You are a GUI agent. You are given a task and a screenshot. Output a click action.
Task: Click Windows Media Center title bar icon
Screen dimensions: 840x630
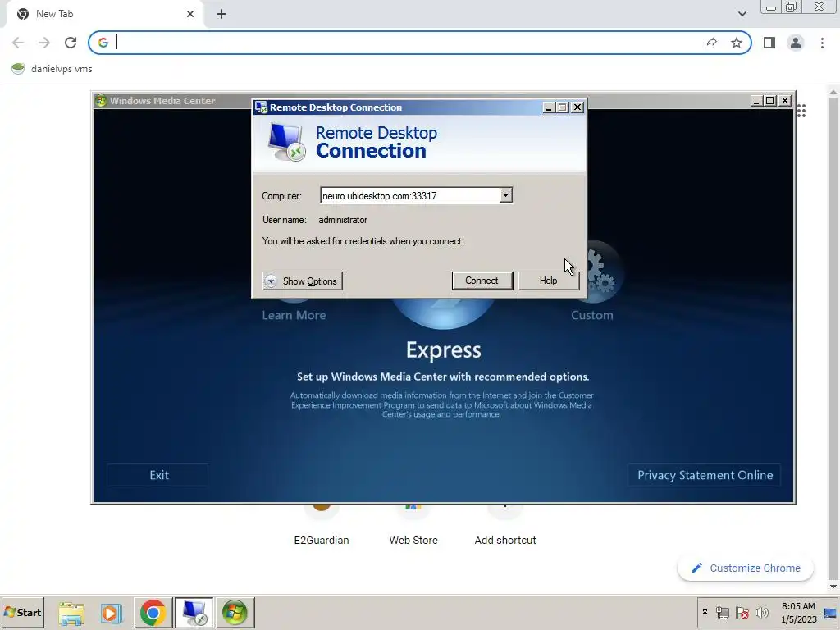[101, 101]
